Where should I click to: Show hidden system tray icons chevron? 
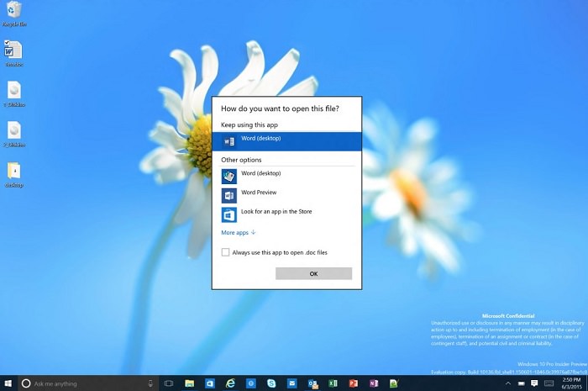[507, 383]
